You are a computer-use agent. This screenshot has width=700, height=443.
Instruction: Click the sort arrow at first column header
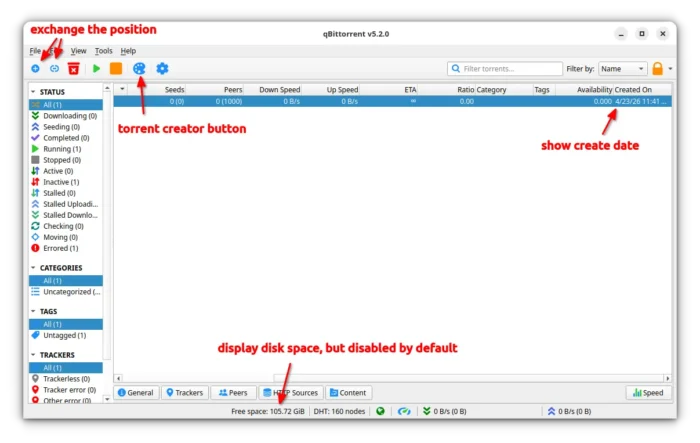point(122,89)
